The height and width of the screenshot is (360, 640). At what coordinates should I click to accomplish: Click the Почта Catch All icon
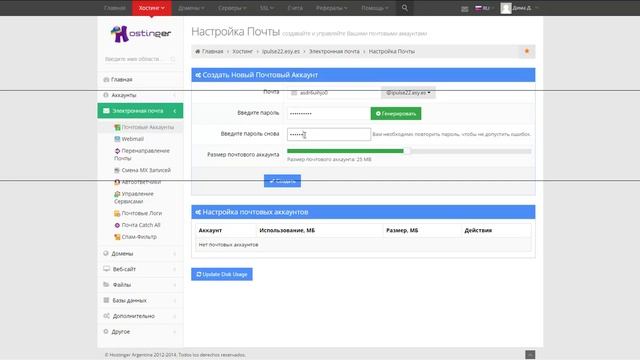click(x=117, y=225)
